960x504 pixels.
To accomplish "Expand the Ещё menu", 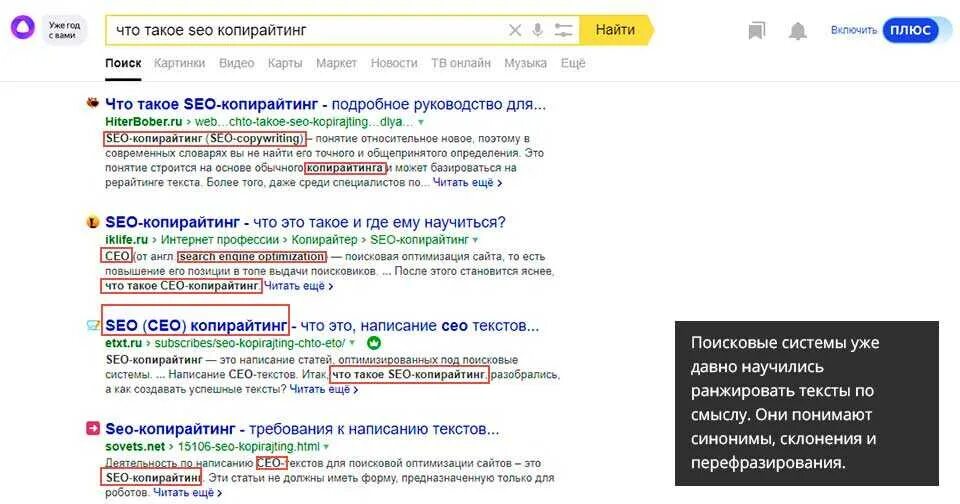I will pos(573,63).
